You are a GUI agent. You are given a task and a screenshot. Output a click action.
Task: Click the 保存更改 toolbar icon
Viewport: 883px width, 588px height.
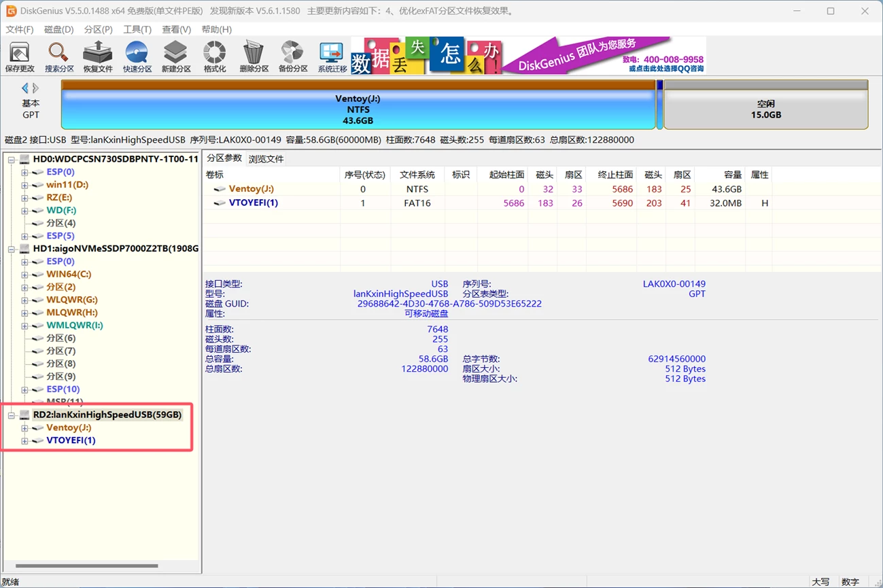(x=20, y=57)
